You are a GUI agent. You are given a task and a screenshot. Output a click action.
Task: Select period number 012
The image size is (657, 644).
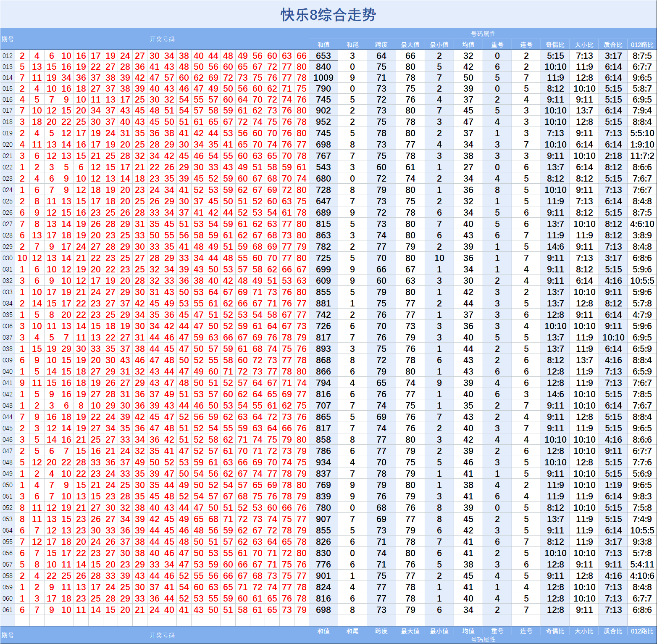[8, 56]
